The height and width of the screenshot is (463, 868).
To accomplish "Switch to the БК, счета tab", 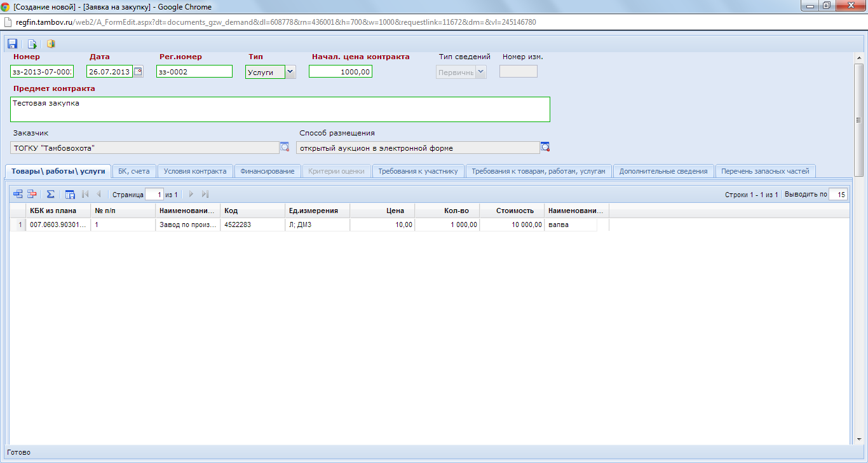I will coord(134,171).
